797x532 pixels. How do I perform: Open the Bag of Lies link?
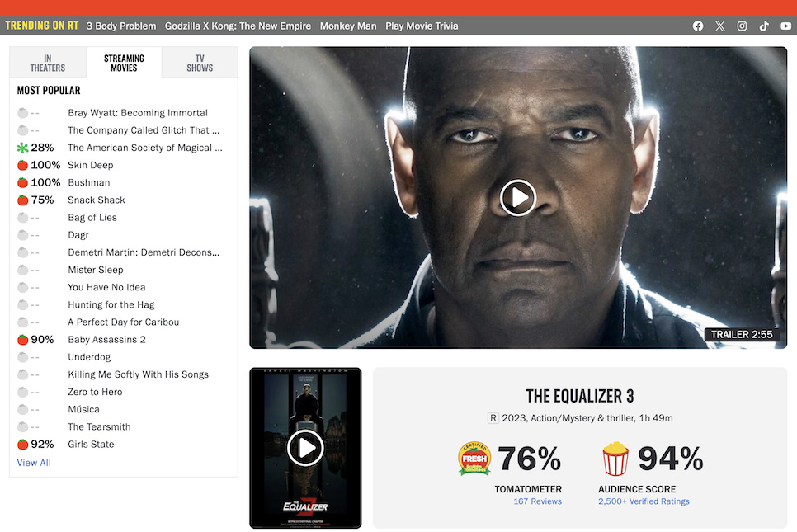click(x=92, y=218)
